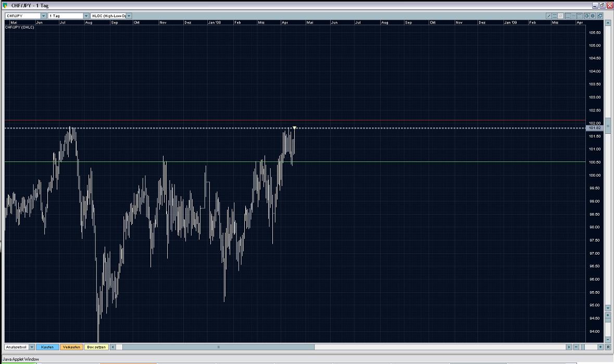This screenshot has height=364, width=614.
Task: Click the CHF/JPY window title icon
Action: pos(5,6)
